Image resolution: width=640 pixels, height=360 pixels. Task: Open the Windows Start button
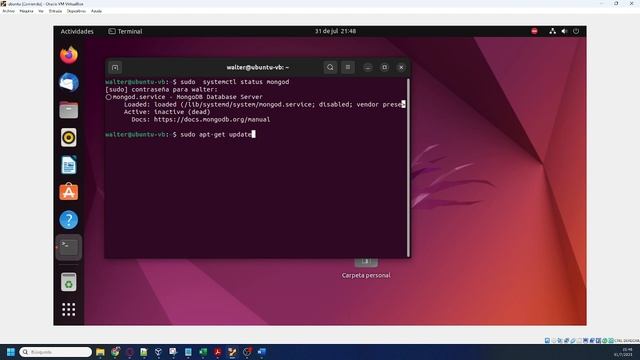(11, 352)
